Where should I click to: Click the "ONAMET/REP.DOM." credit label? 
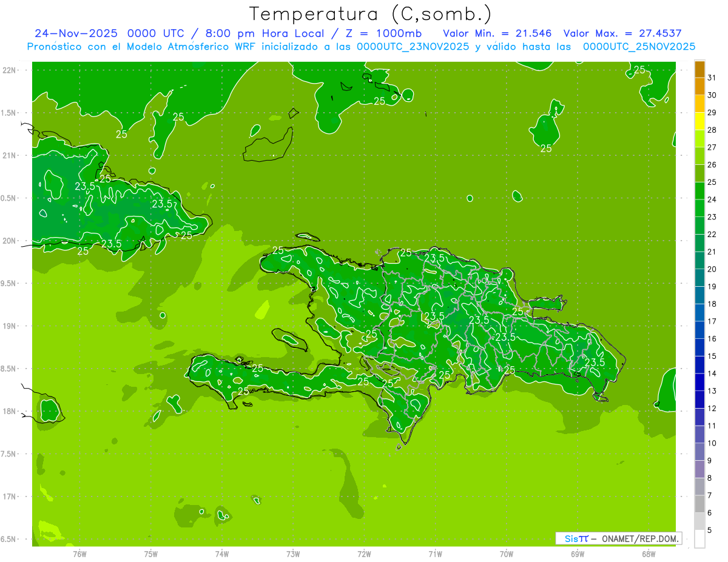641,538
